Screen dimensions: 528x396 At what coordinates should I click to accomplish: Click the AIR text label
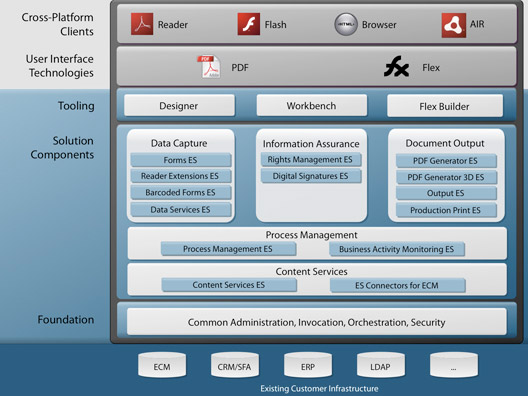(x=477, y=24)
